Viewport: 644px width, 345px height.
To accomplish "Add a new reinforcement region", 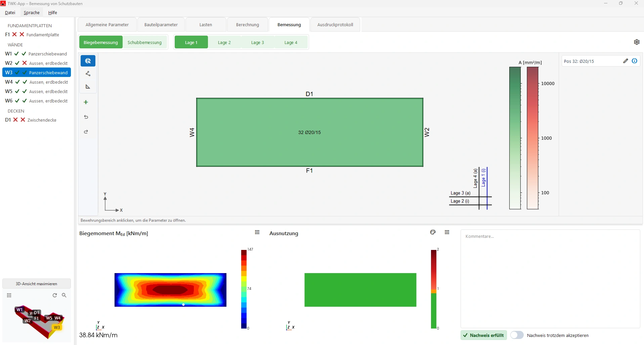I will [86, 102].
